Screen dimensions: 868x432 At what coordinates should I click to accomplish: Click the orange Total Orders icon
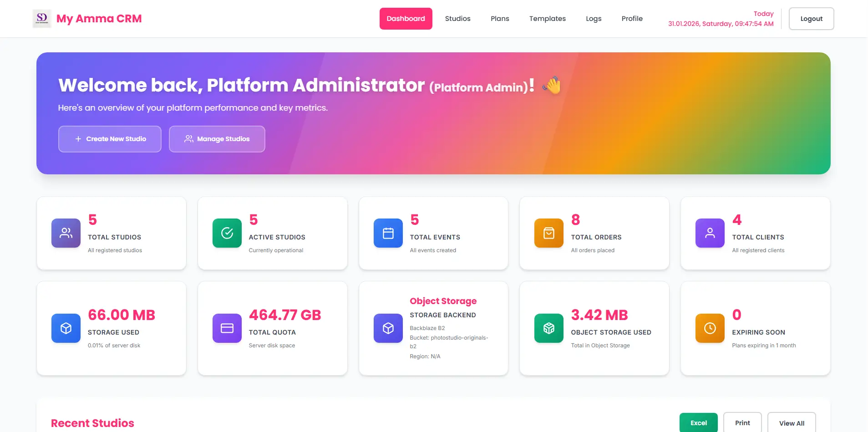pos(548,233)
